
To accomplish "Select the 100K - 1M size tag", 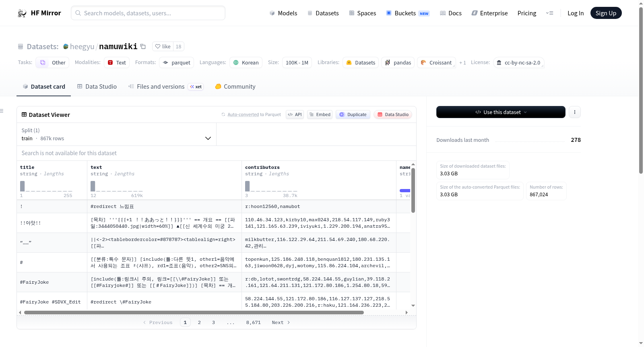I will 297,62.
